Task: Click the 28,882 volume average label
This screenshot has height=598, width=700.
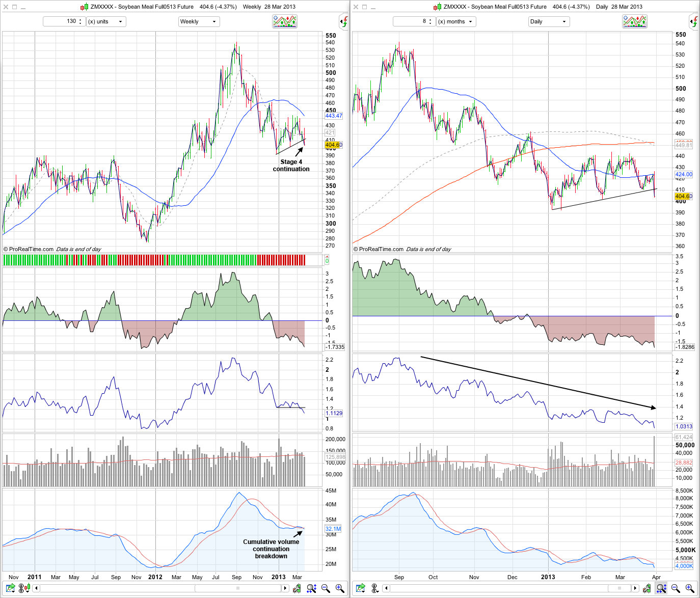Action: tap(684, 463)
